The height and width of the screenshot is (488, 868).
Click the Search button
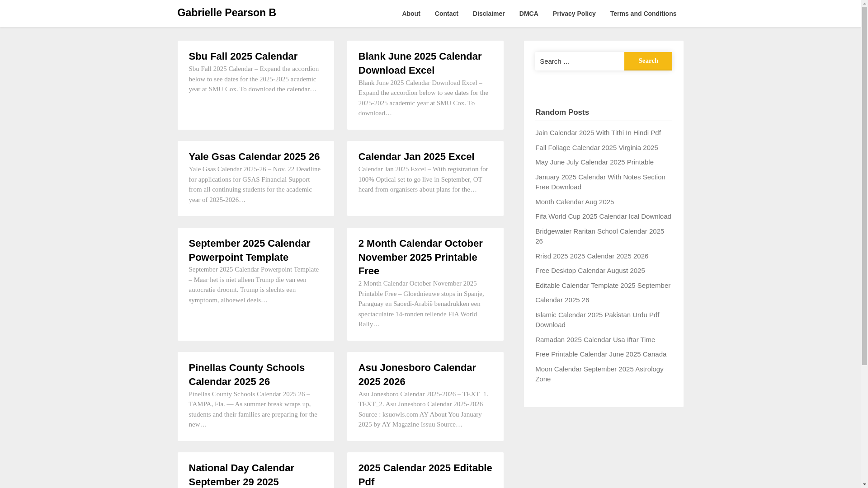click(648, 61)
